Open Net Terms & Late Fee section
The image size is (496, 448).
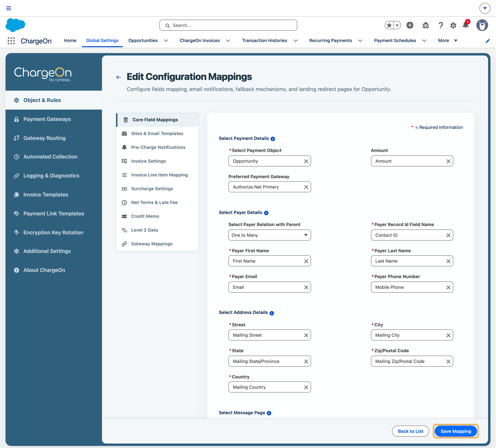[x=157, y=203]
